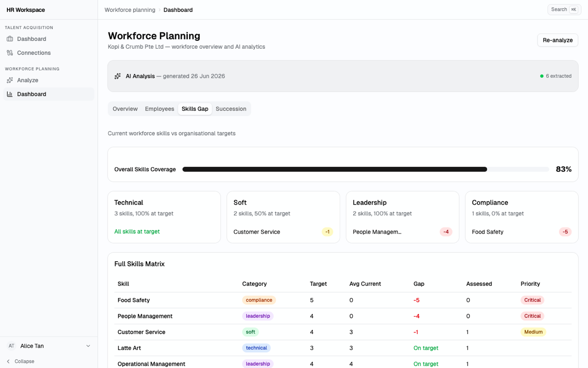Click the compliance category tag

[259, 300]
